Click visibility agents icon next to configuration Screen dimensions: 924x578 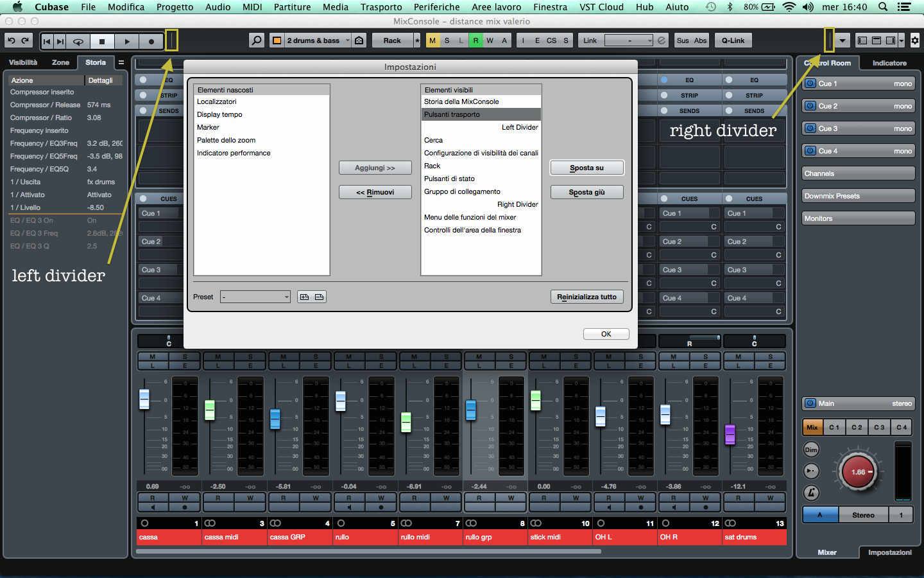[359, 40]
